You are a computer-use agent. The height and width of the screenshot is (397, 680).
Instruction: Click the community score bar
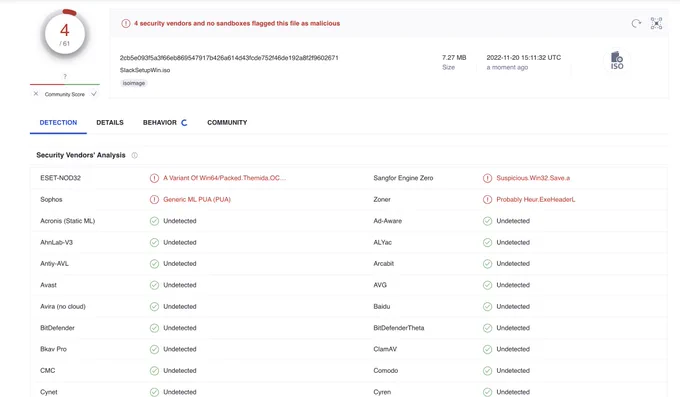point(65,84)
